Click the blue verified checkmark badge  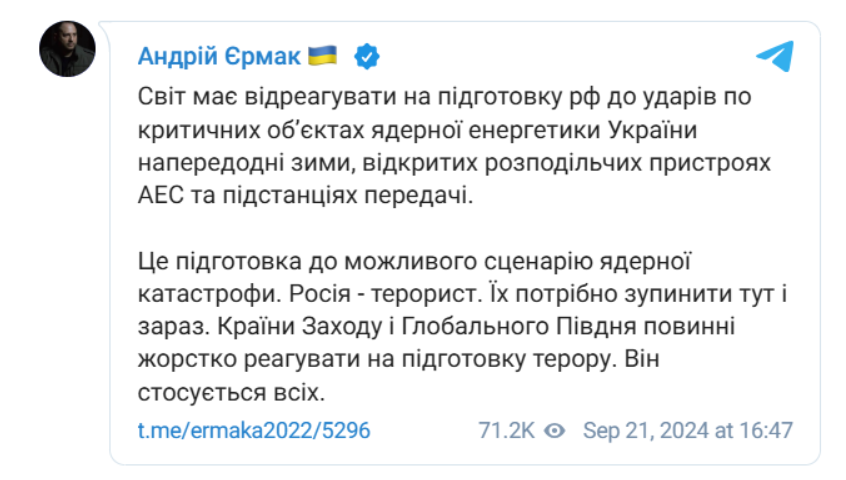point(368,57)
